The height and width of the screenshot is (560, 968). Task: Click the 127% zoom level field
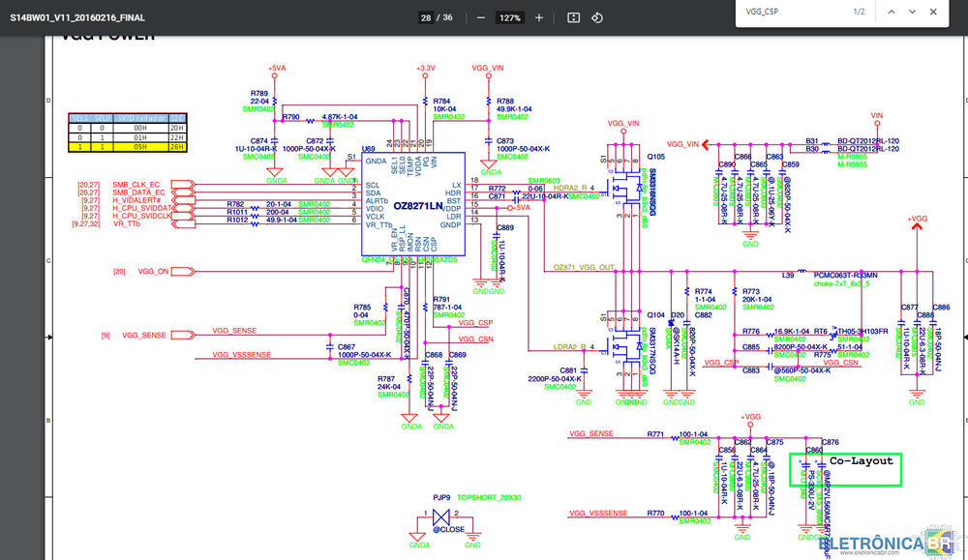[510, 17]
